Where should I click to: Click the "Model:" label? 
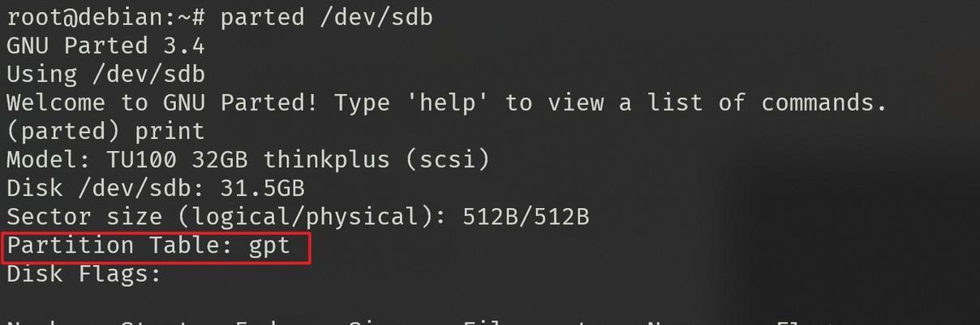pyautogui.click(x=49, y=160)
